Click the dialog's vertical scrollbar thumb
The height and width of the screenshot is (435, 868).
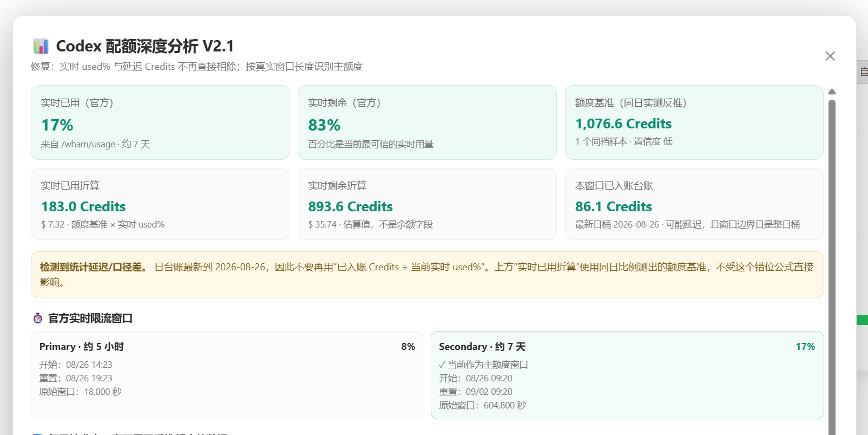point(832,267)
